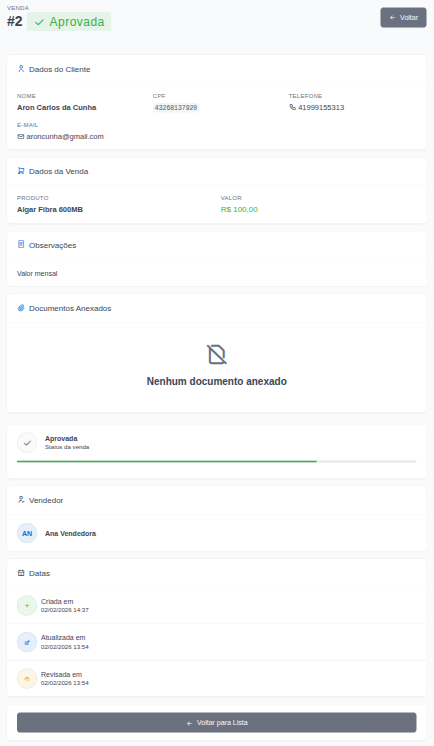Click the phone number 41999155313
The width and height of the screenshot is (434, 746).
point(321,108)
